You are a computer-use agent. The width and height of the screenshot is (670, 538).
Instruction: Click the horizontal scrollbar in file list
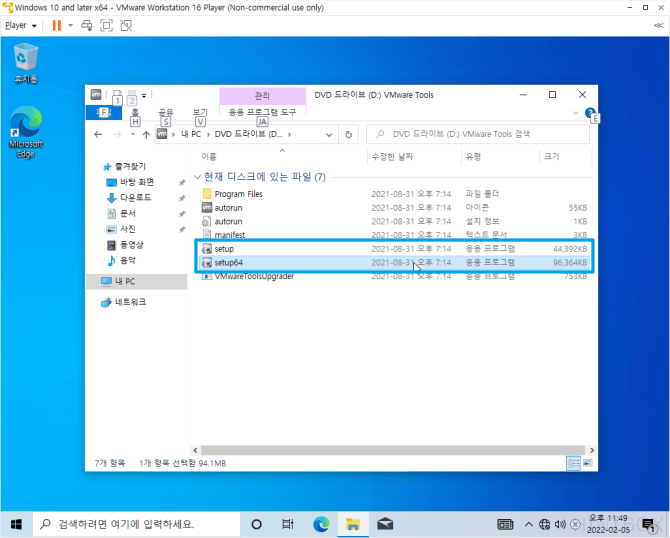click(393, 450)
